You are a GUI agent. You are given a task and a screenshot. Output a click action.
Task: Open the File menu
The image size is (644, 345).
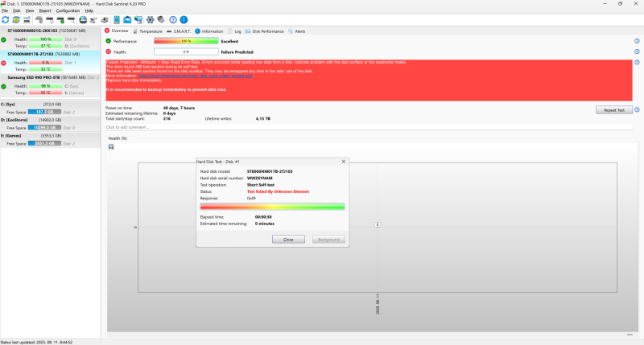coord(5,10)
